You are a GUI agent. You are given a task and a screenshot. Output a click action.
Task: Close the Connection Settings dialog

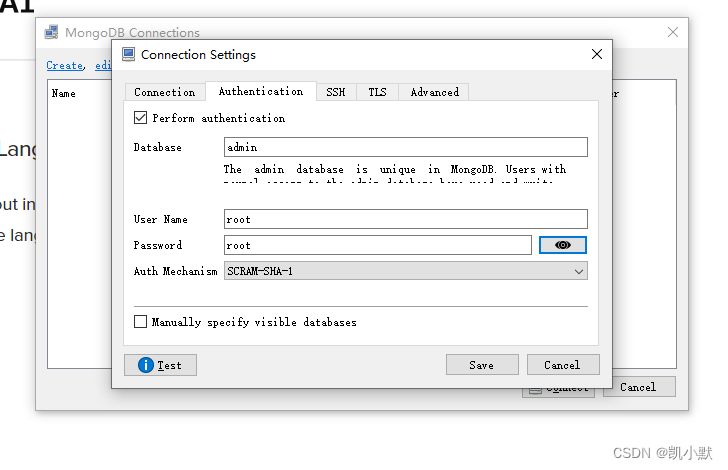(x=597, y=54)
